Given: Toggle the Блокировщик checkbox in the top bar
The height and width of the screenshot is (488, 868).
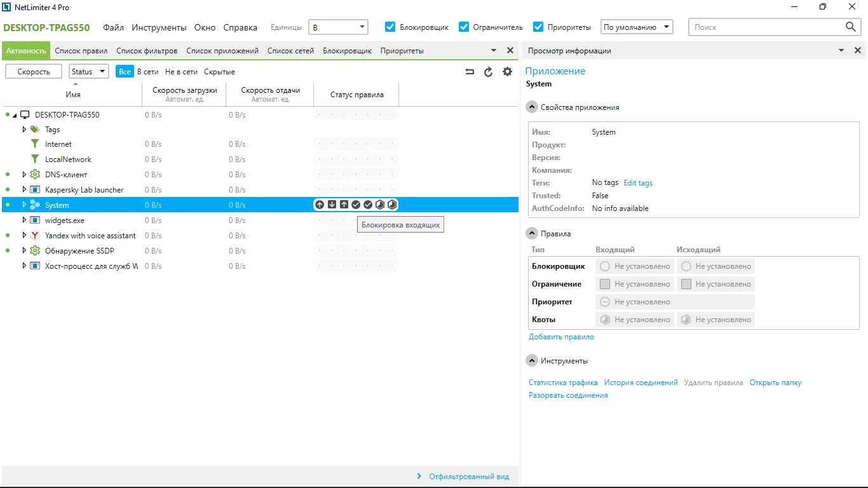Looking at the screenshot, I should click(x=390, y=27).
